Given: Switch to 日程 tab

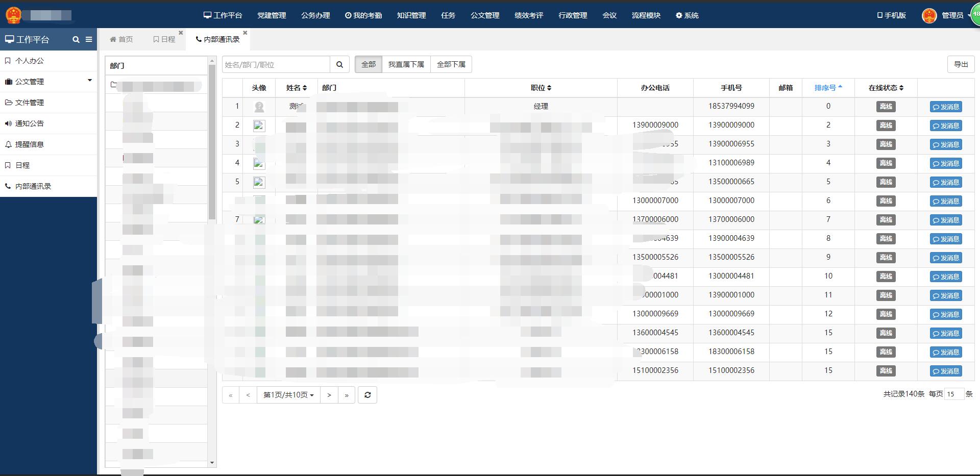Looking at the screenshot, I should point(164,39).
